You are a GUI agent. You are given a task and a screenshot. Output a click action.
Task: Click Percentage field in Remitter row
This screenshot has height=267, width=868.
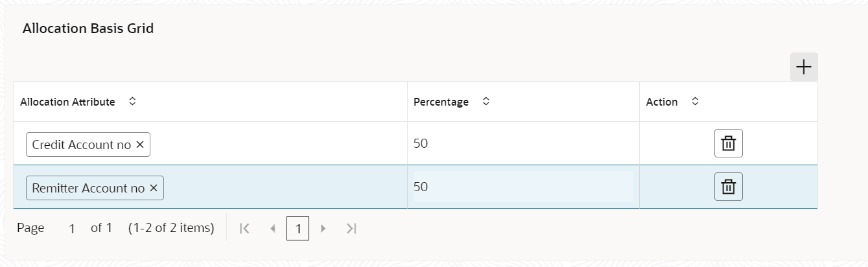pos(522,187)
